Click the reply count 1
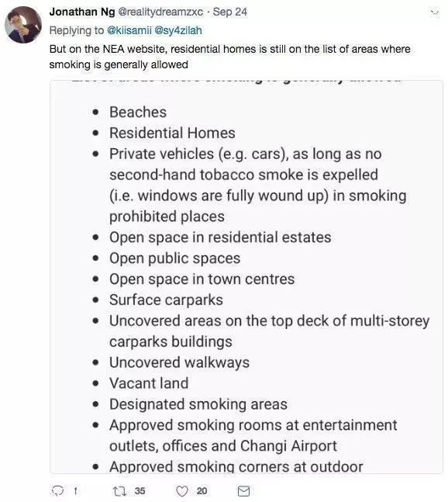 [75, 491]
